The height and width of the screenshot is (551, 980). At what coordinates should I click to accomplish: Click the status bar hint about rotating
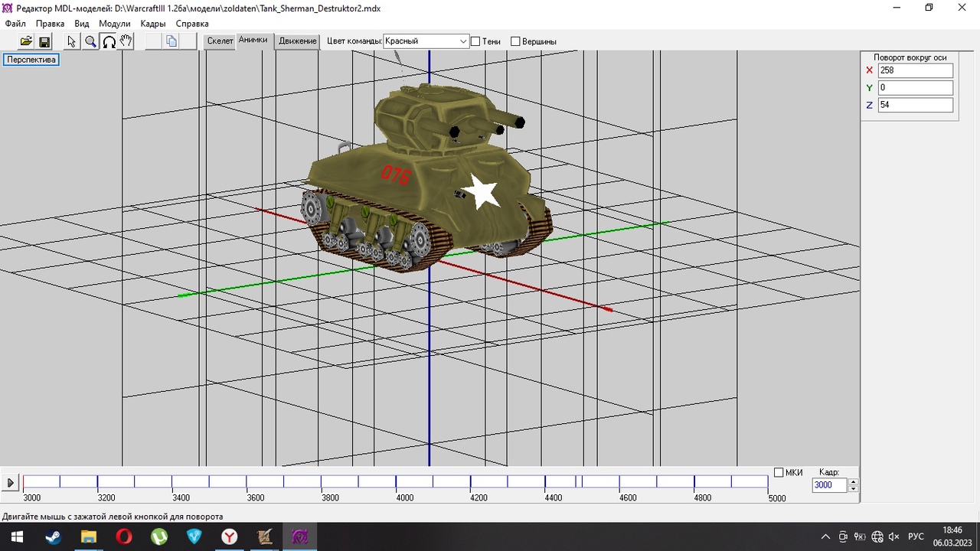(x=113, y=517)
